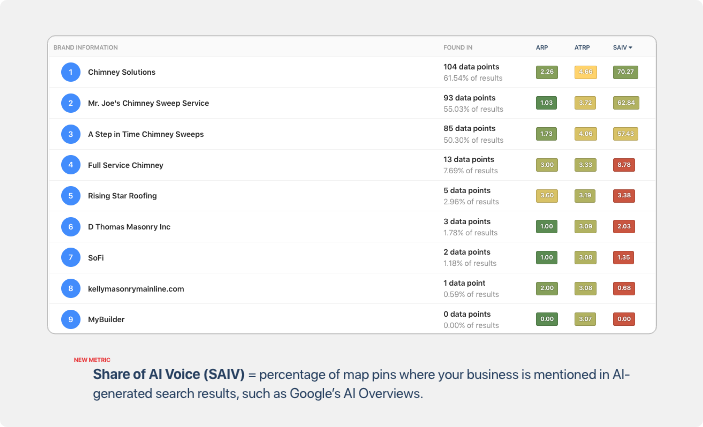Select rank badge 7 for SoFi
This screenshot has width=703, height=427.
[x=70, y=257]
